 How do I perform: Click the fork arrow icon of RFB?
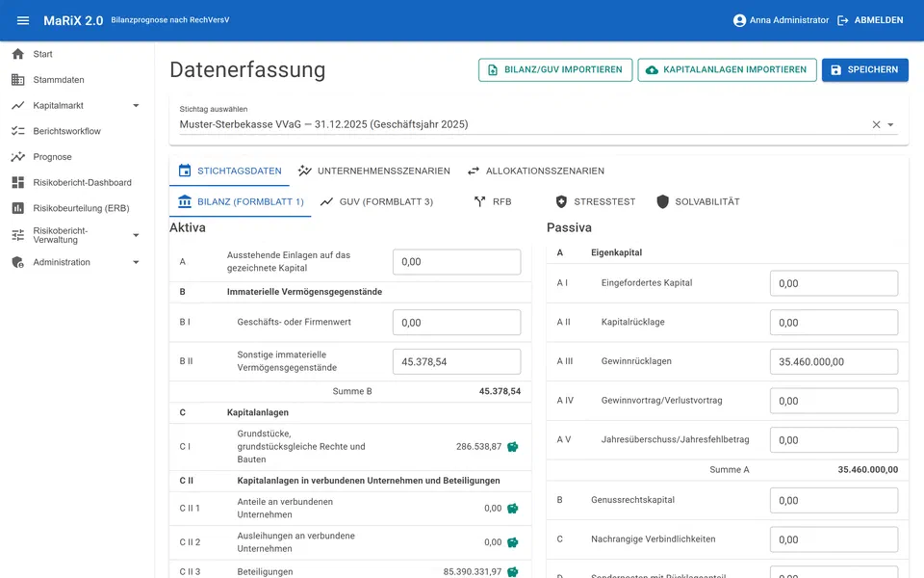point(479,201)
